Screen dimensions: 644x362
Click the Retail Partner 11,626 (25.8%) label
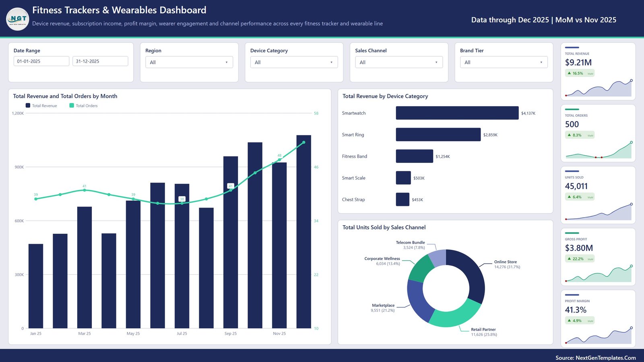[x=484, y=332]
